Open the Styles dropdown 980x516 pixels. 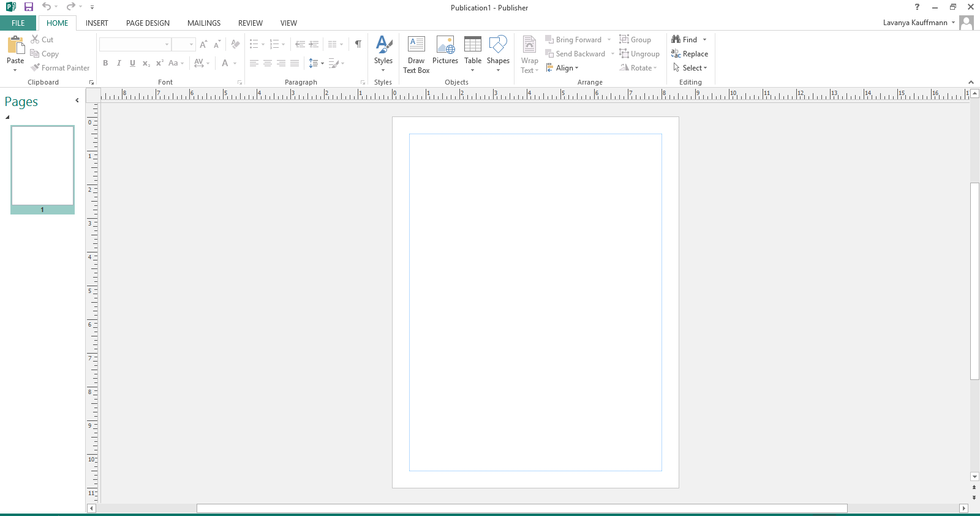(x=383, y=54)
